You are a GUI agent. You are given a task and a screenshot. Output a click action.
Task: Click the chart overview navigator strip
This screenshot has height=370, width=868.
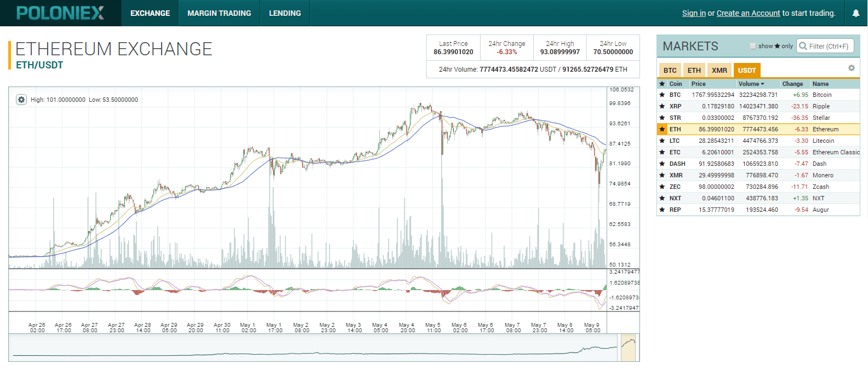(324, 348)
